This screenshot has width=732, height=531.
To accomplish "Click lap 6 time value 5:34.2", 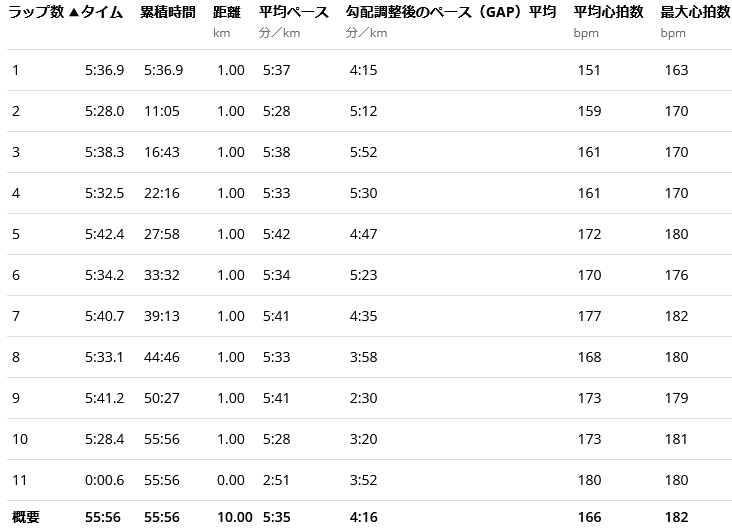I will coord(104,275).
